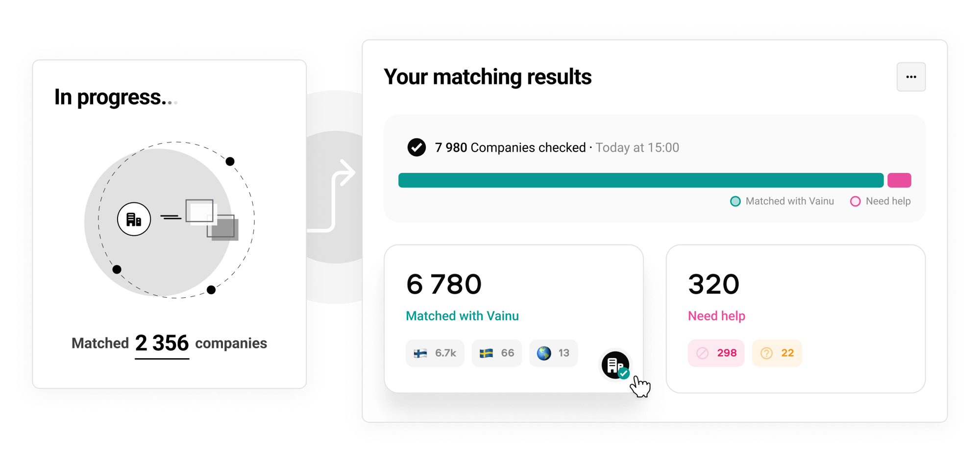This screenshot has height=463, width=980.
Task: Toggle the Matched with Vainu legend circle
Action: click(735, 201)
